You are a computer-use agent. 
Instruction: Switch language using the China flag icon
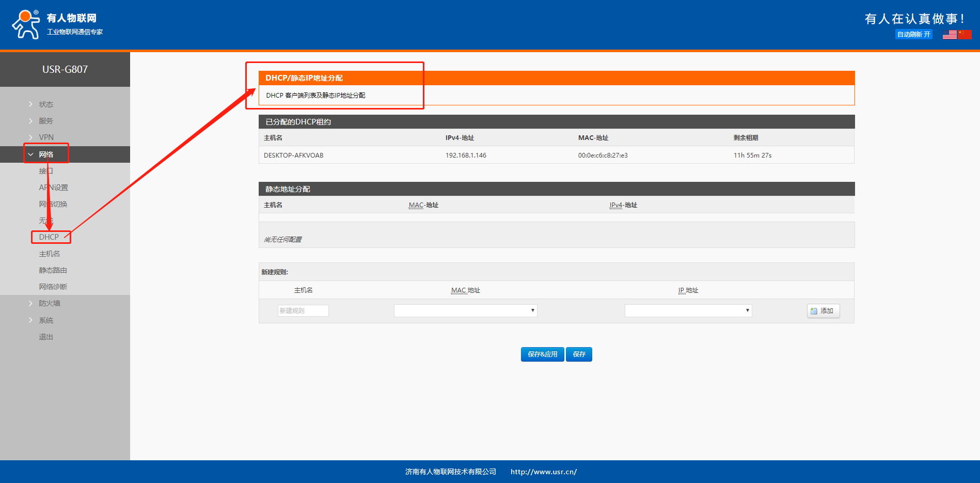[965, 35]
